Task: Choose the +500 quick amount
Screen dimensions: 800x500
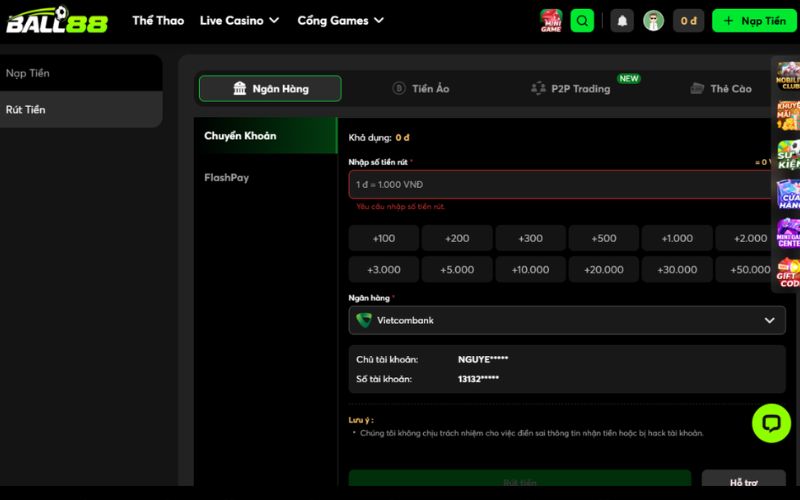Action: coord(604,238)
